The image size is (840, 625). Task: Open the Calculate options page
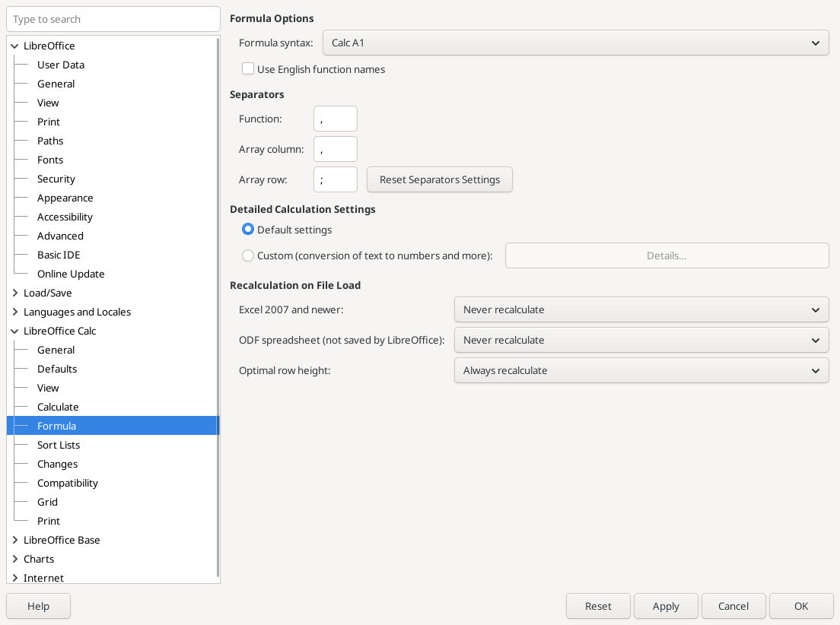58,407
